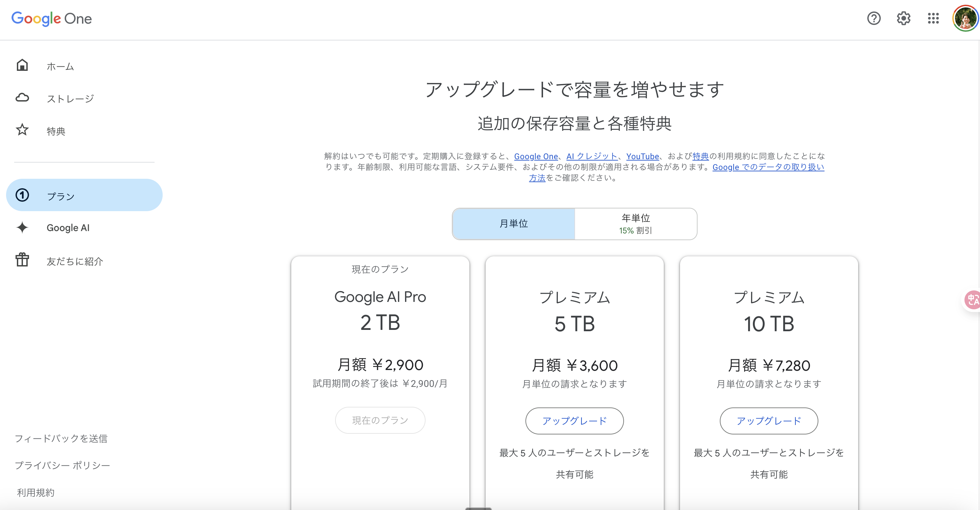Click the account profile avatar

pyautogui.click(x=965, y=18)
